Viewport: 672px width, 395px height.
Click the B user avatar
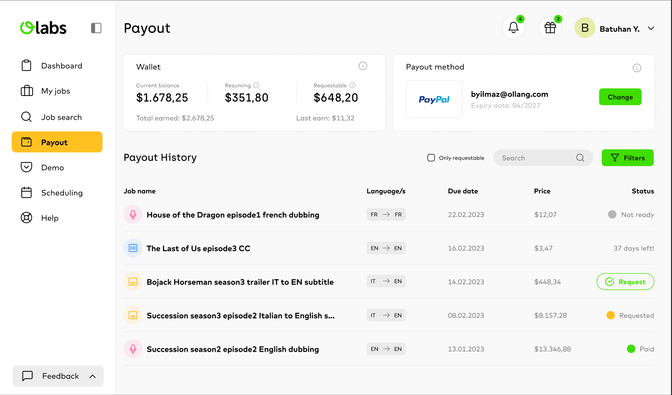(x=585, y=28)
